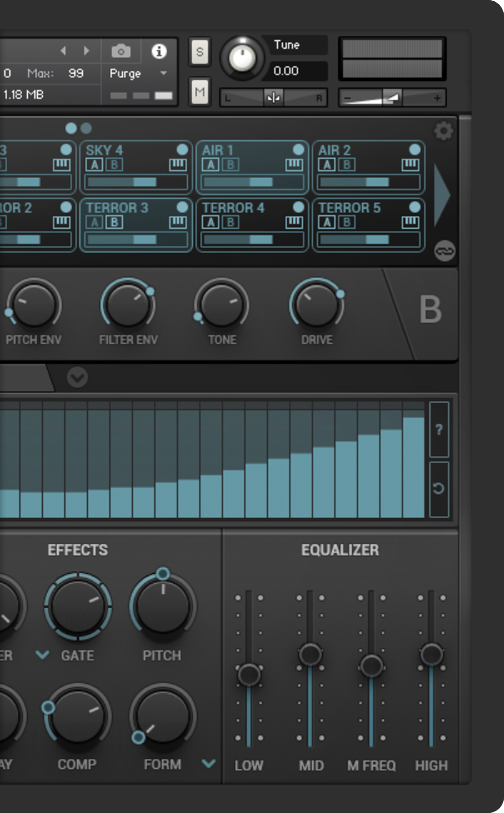The width and height of the screenshot is (504, 813).
Task: Click the volume minus icon
Action: (348, 98)
